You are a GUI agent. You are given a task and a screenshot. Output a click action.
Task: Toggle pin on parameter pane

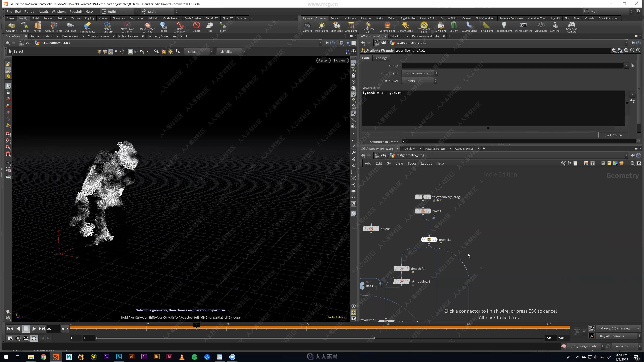coord(632,43)
